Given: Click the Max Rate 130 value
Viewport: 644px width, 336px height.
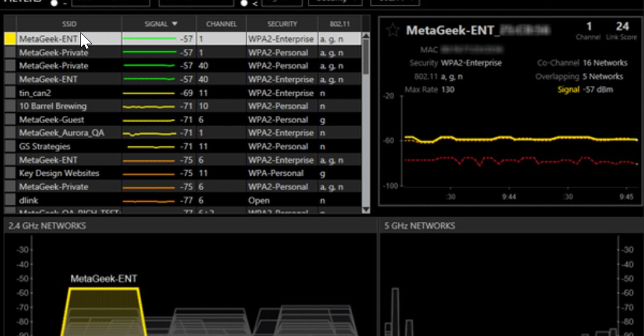Looking at the screenshot, I should [x=448, y=89].
